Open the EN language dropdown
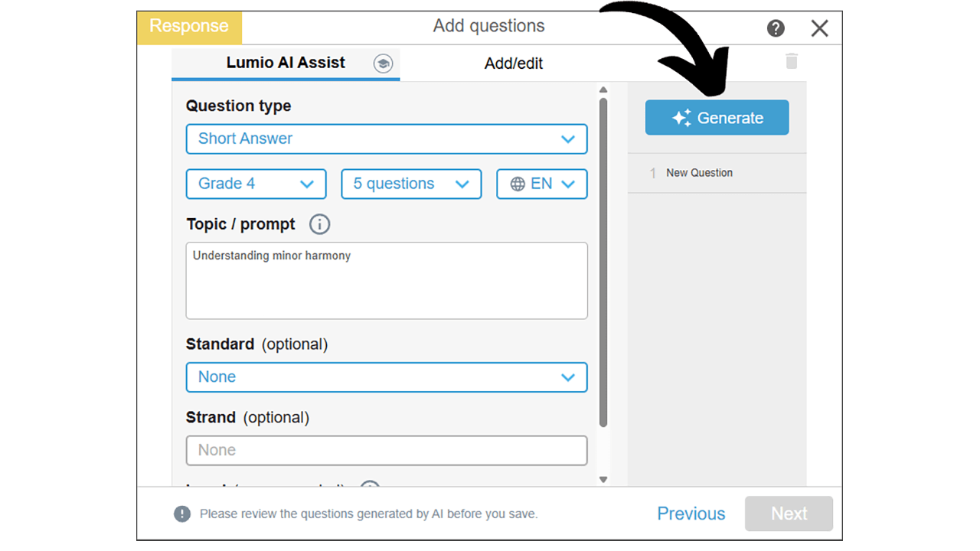Viewport: 980px width, 551px height. tap(542, 184)
